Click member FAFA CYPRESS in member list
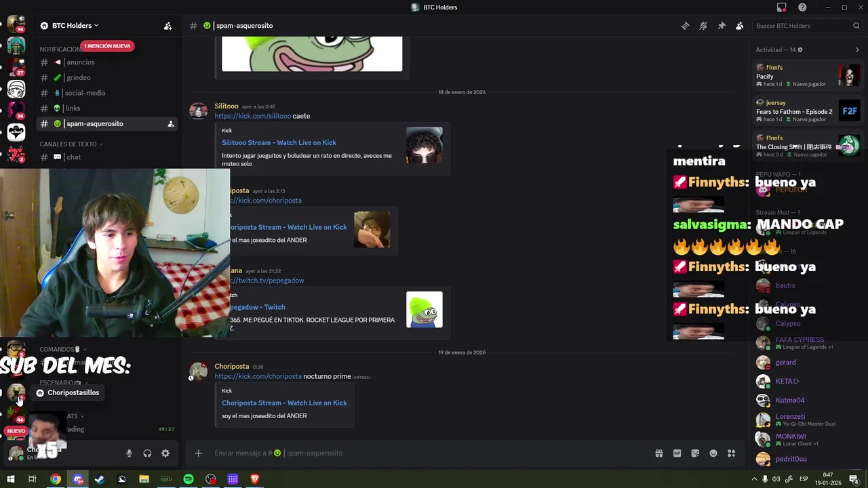The height and width of the screenshot is (488, 868). tap(807, 343)
